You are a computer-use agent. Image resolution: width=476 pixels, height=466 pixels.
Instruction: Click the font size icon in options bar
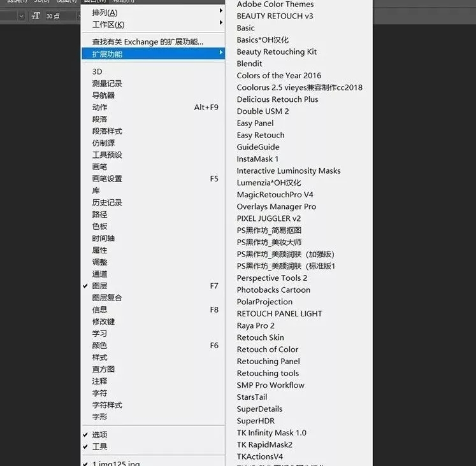click(x=36, y=16)
